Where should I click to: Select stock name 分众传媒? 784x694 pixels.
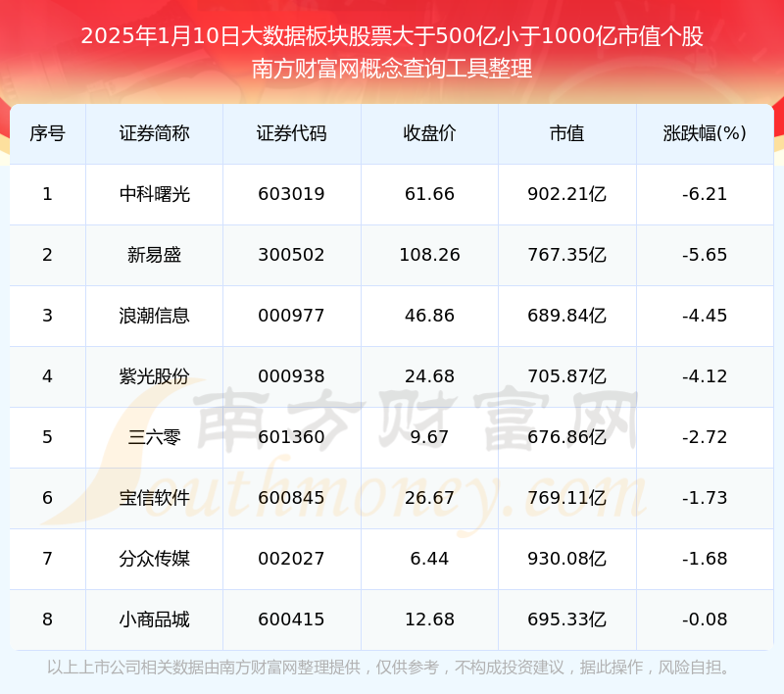154,559
